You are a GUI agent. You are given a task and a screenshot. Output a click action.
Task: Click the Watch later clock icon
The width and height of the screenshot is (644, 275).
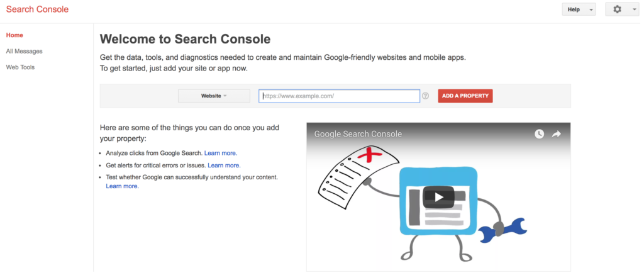539,134
